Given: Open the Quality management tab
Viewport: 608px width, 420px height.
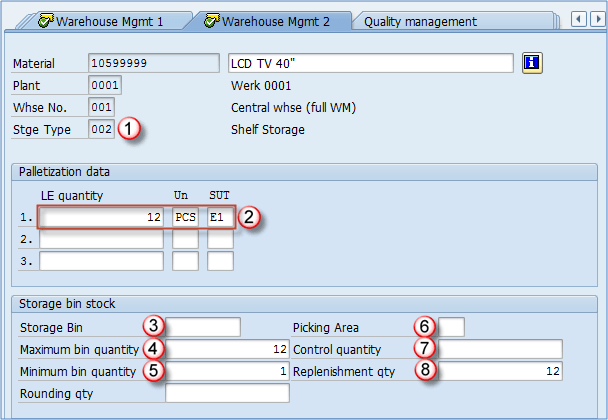Looking at the screenshot, I should [x=420, y=21].
